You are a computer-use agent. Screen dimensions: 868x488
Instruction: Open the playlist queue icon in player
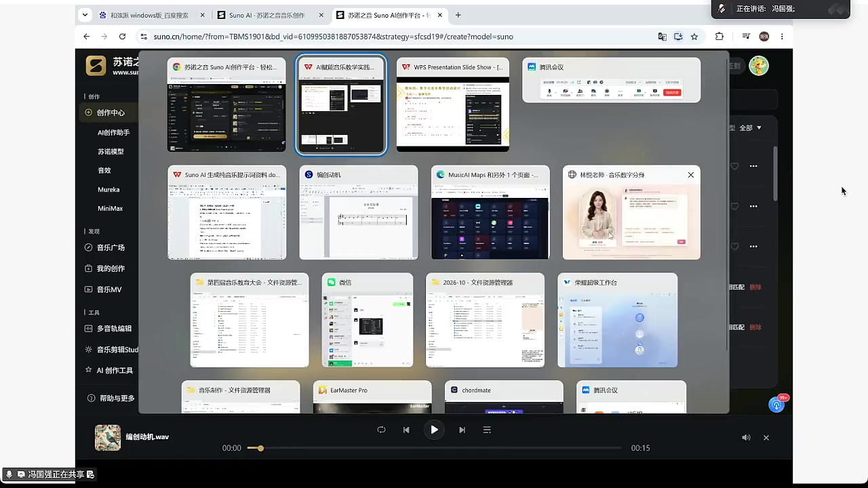[x=486, y=430]
